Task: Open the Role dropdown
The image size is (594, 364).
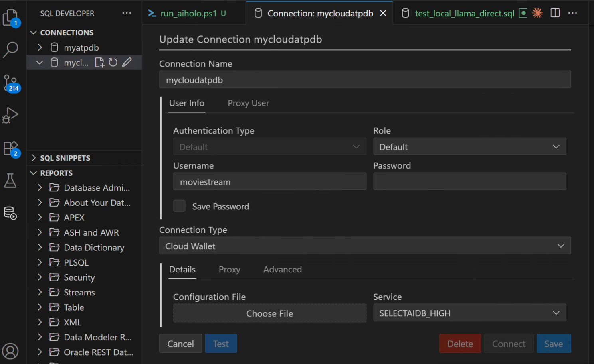Action: point(469,146)
